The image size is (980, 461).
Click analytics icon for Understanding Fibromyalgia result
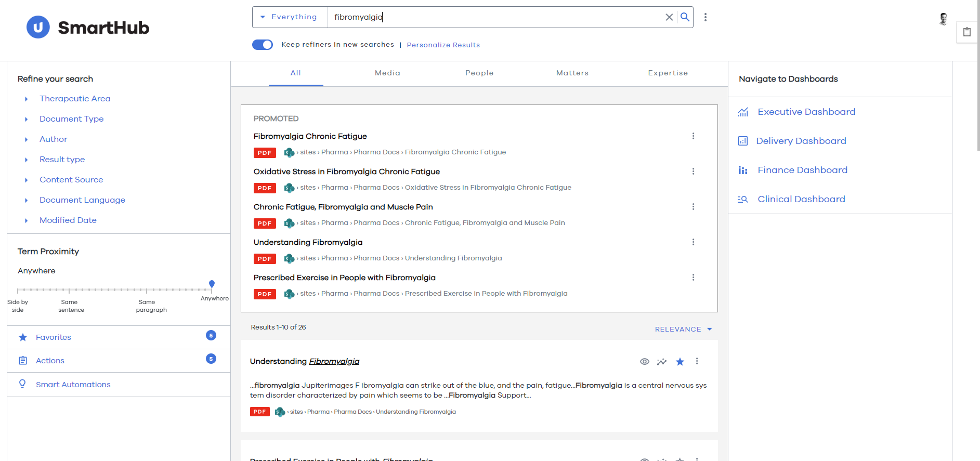(x=662, y=362)
